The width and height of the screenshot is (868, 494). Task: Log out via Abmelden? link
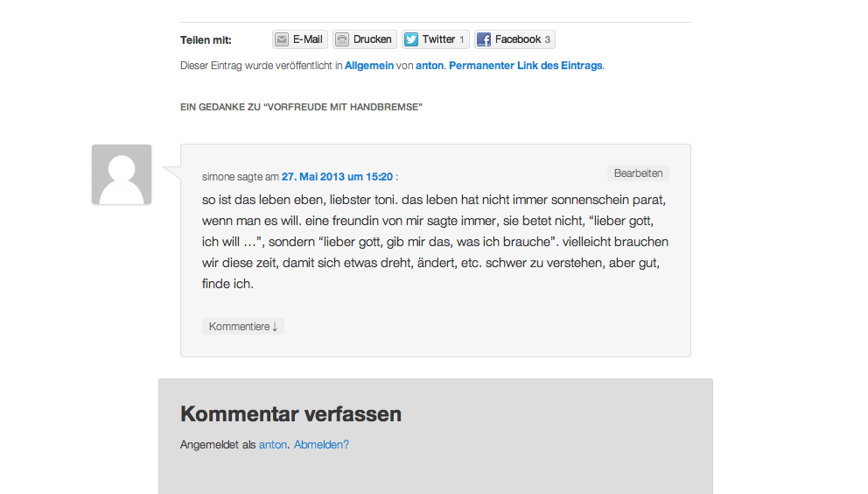(321, 445)
